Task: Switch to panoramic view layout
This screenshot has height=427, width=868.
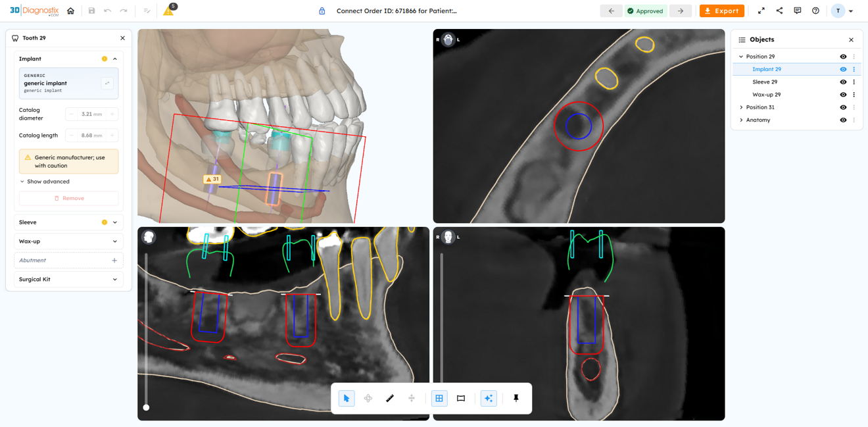Action: point(461,398)
